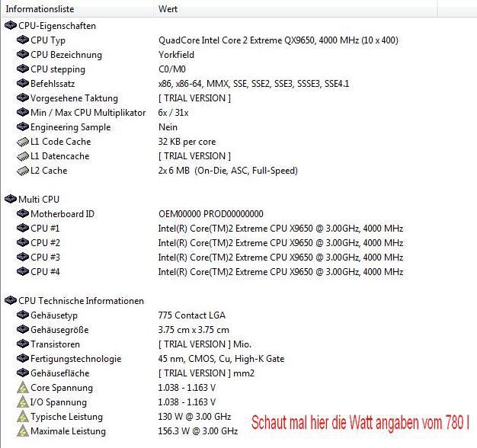Select the CPU Technische Informationen group heading
Image resolution: width=477 pixels, height=448 pixels.
(82, 301)
